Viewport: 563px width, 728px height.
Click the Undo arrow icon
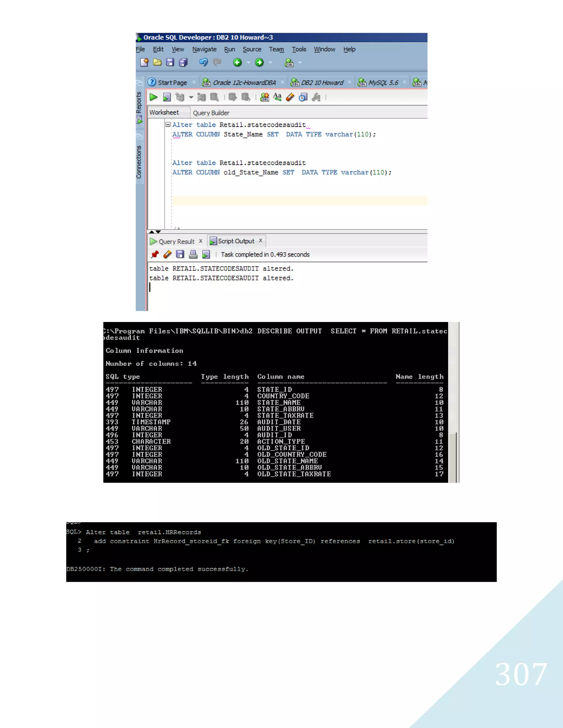point(203,62)
